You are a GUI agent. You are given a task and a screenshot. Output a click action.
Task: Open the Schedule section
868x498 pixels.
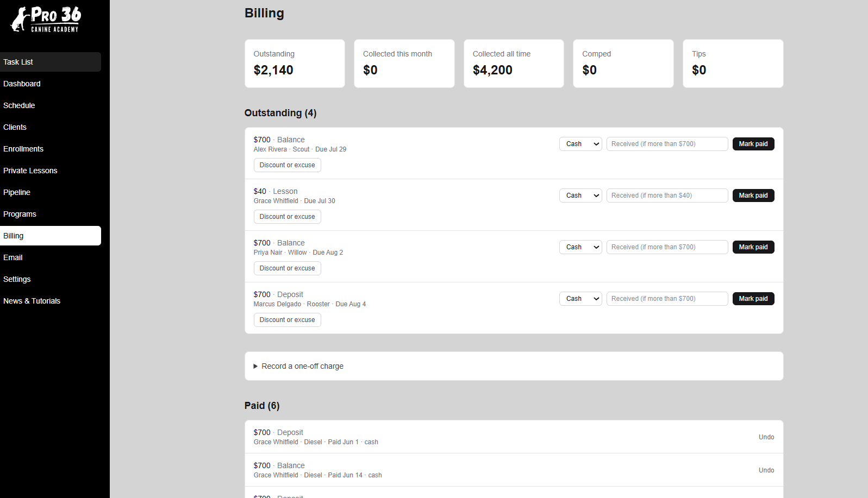pyautogui.click(x=51, y=105)
